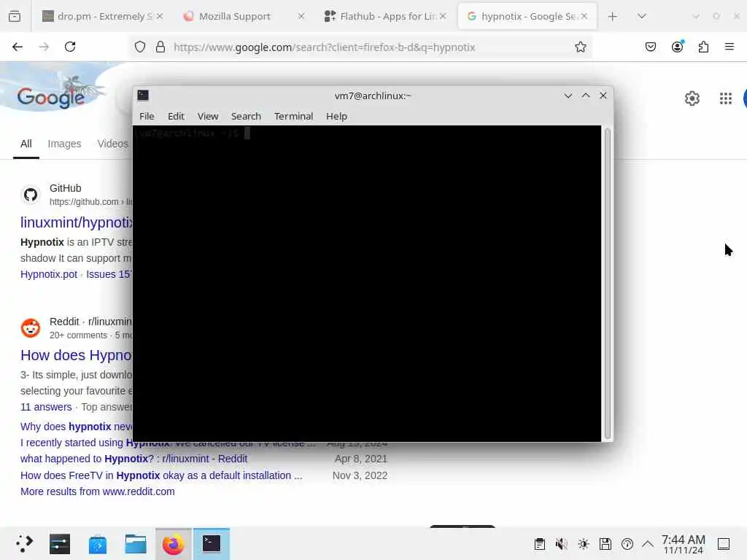Screen dimensions: 747x560
Task: Reload the Google search page
Action: [x=70, y=47]
